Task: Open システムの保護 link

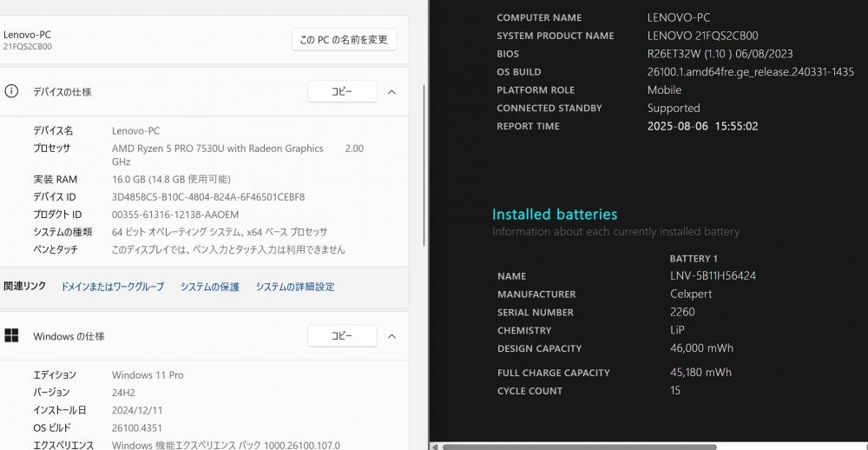Action: [x=210, y=287]
